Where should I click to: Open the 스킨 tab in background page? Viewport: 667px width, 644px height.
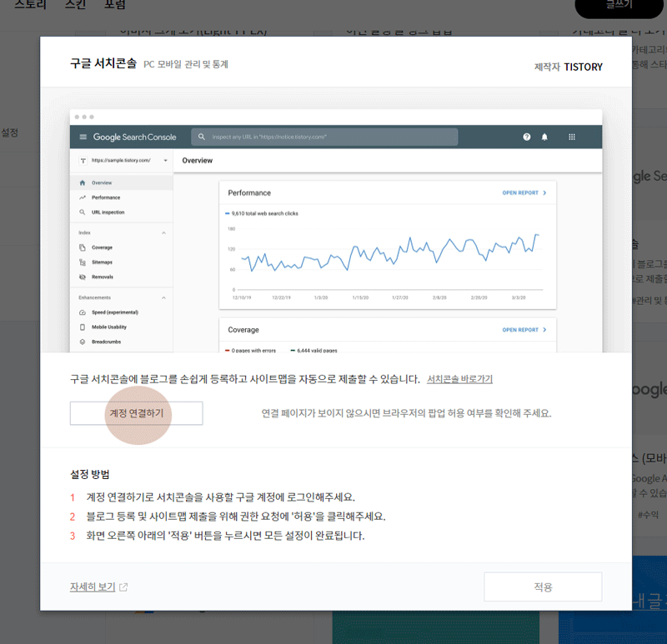pos(75,5)
